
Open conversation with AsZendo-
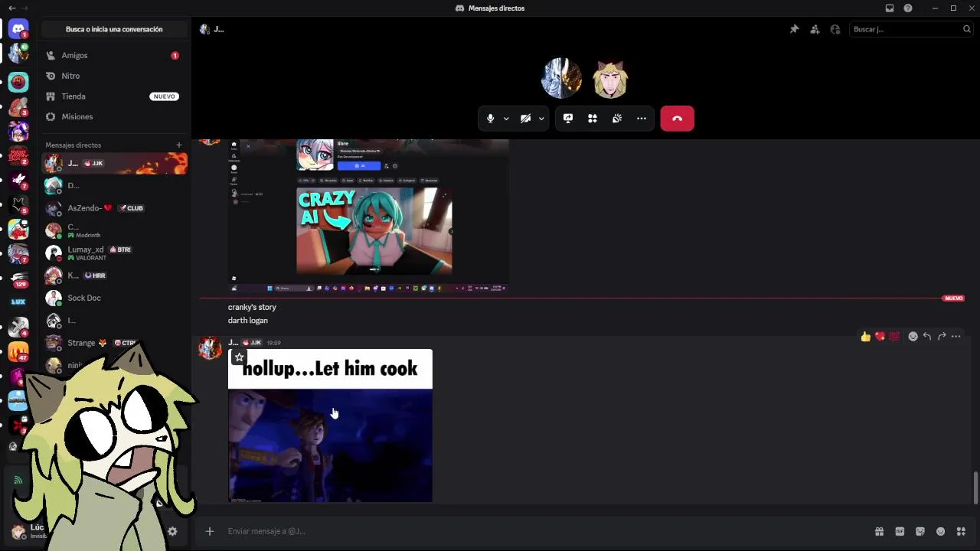click(x=114, y=208)
